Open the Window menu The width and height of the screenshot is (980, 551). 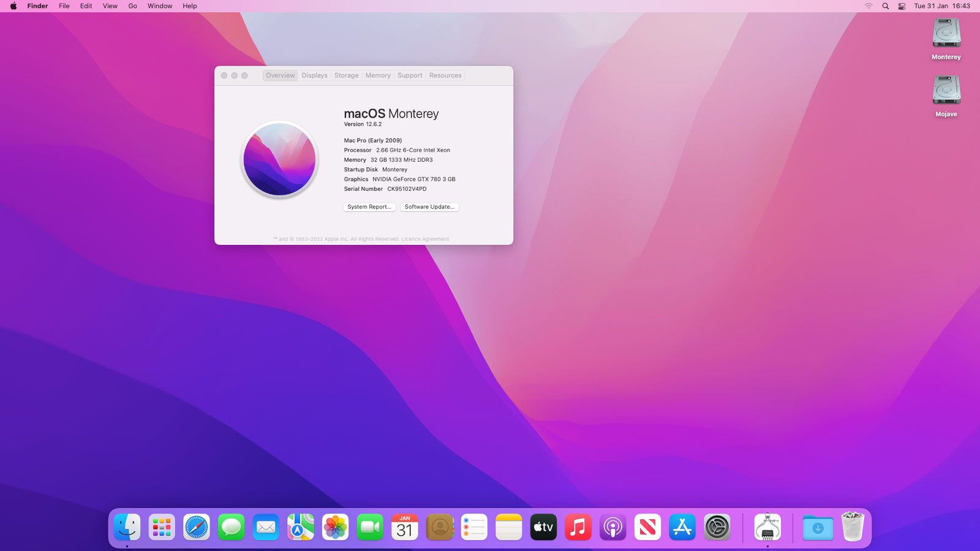click(160, 6)
